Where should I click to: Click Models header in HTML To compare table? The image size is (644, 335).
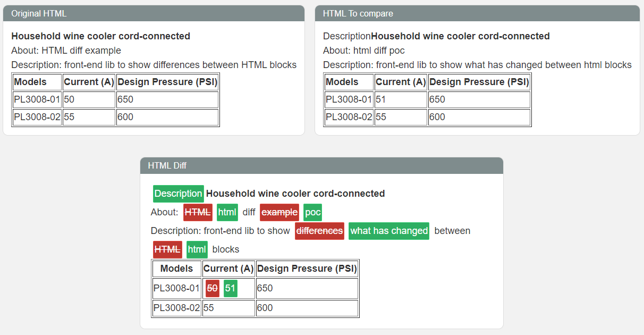click(349, 82)
